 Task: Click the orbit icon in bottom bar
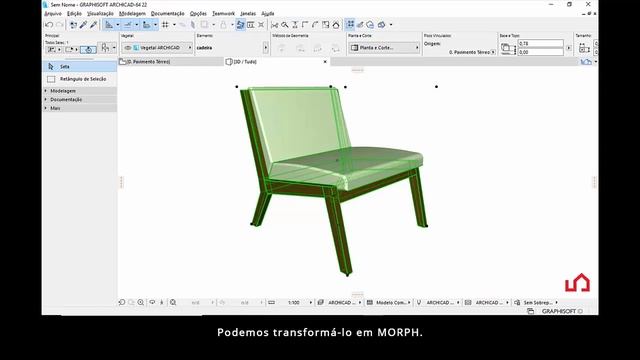click(x=152, y=302)
